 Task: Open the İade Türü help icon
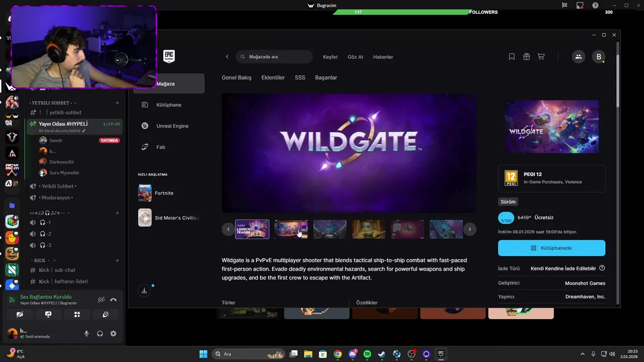pyautogui.click(x=602, y=268)
